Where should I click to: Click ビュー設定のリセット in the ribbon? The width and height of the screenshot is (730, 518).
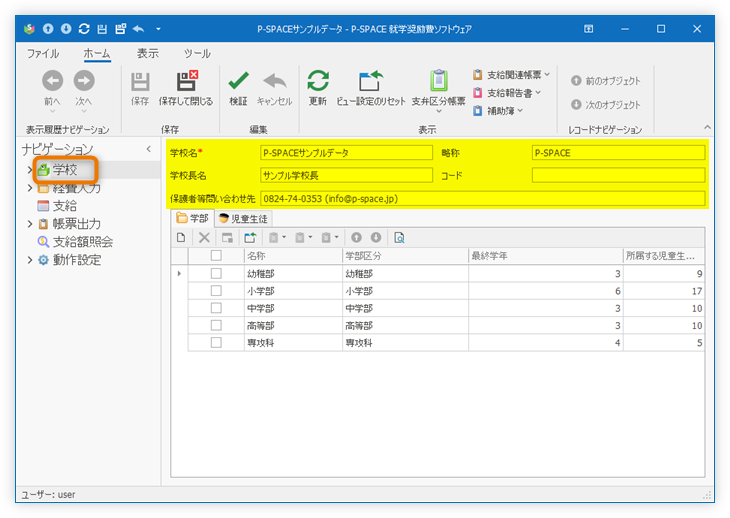click(371, 89)
